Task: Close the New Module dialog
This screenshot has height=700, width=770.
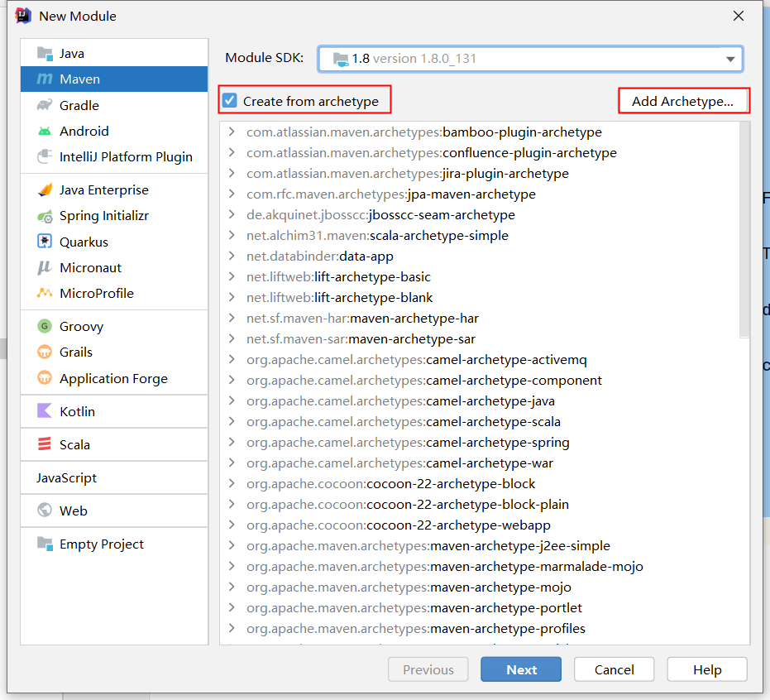Action: 738,17
